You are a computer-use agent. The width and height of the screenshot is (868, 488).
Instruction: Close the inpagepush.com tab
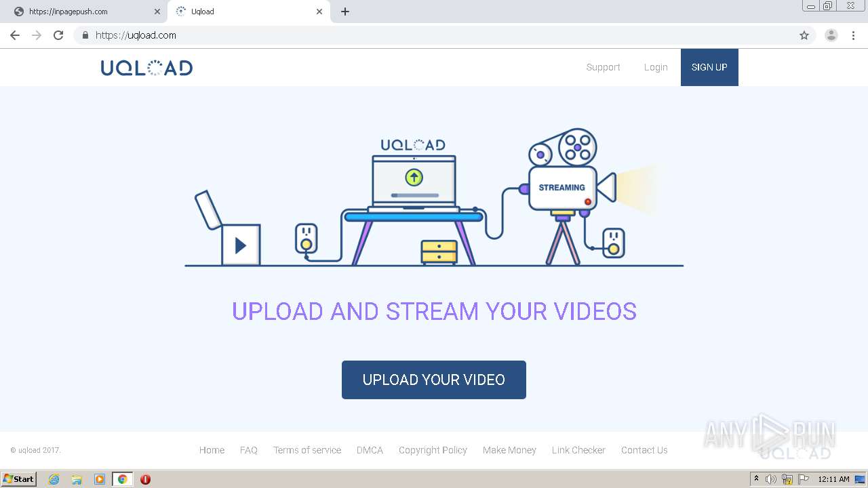click(157, 12)
